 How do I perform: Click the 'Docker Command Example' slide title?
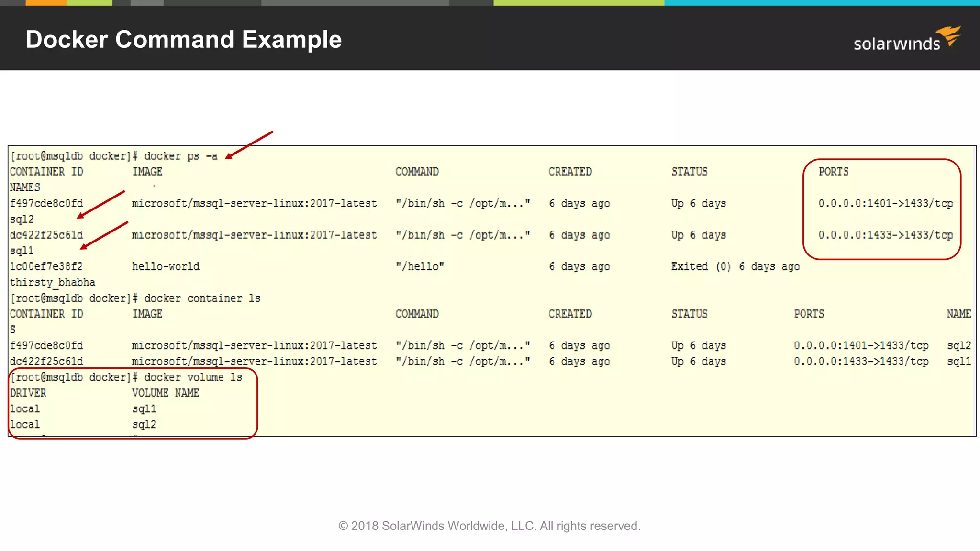tap(184, 39)
